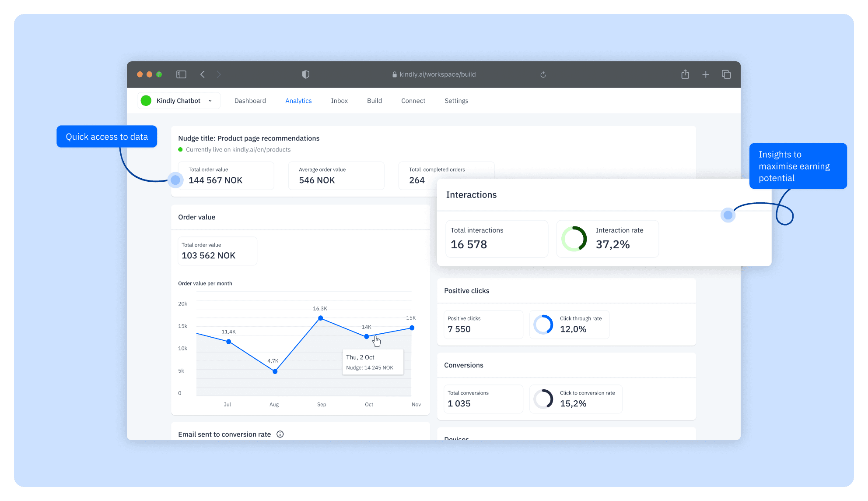Click the green Kindly Chatbot avatar

[146, 101]
